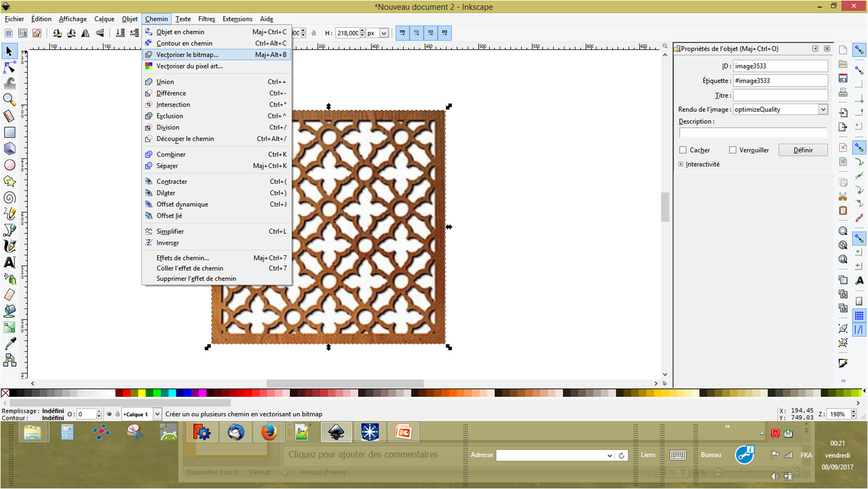
Task: Select the Calligraphy tool
Action: pyautogui.click(x=9, y=246)
